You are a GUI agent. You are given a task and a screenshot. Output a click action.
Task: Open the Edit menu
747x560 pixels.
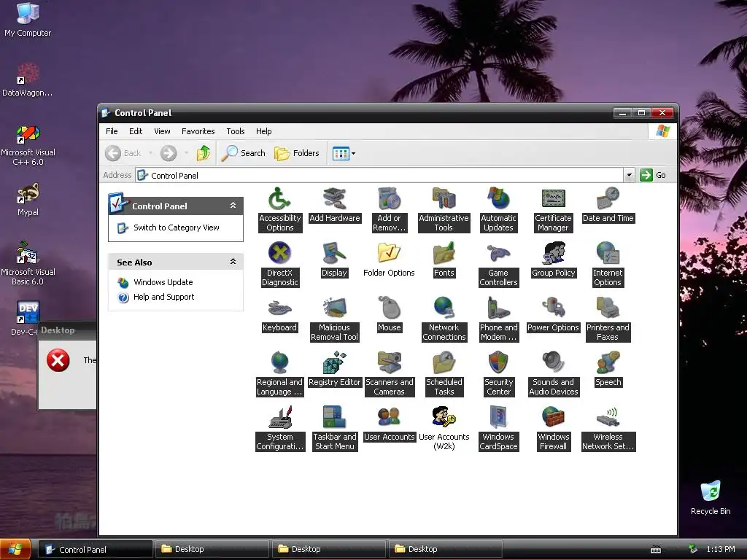tap(136, 131)
